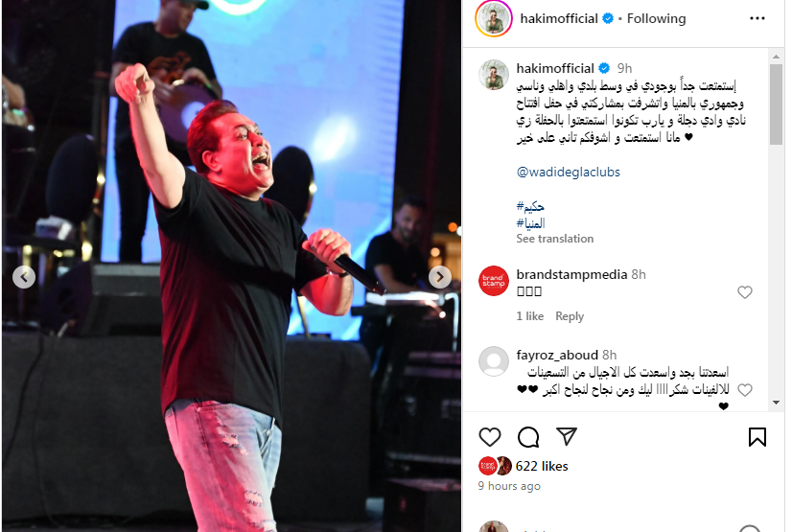792x532 pixels.
Task: Open the fayroz_aboud username link
Action: (557, 355)
